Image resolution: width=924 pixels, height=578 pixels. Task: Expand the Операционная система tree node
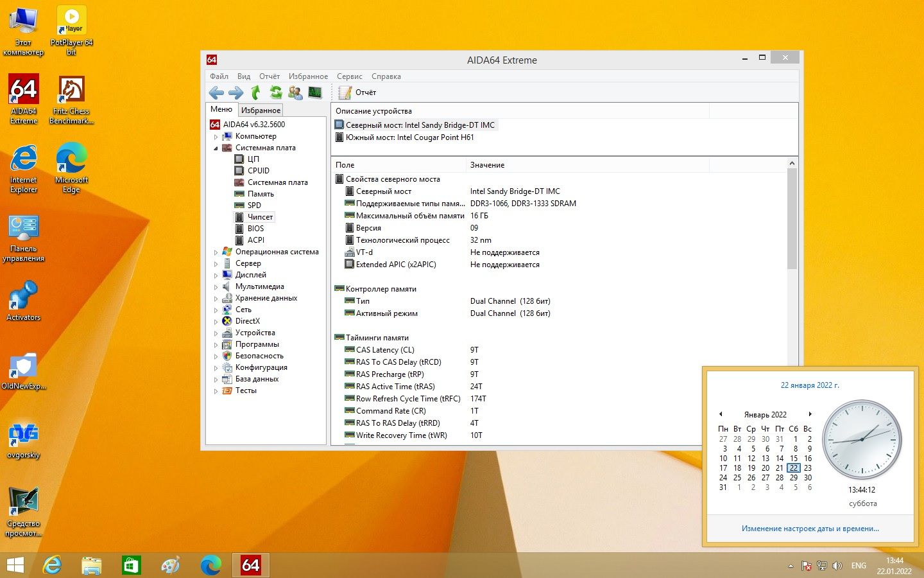[x=216, y=252]
